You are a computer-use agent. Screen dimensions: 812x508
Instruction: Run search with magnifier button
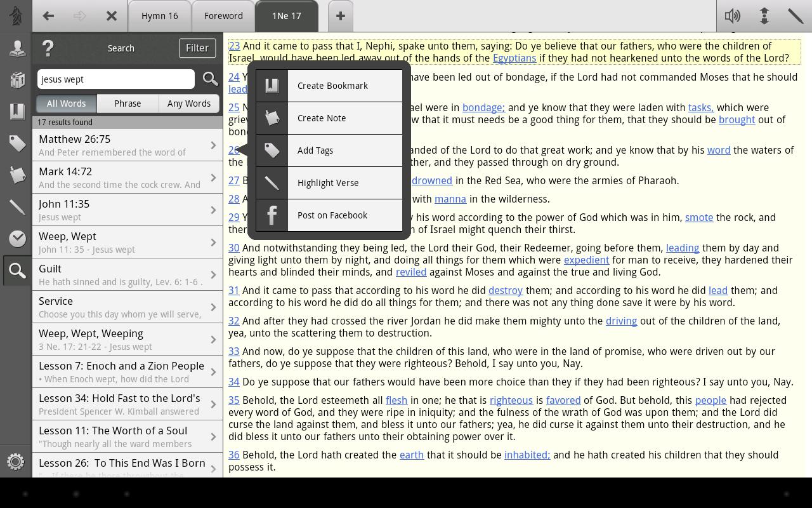click(210, 79)
